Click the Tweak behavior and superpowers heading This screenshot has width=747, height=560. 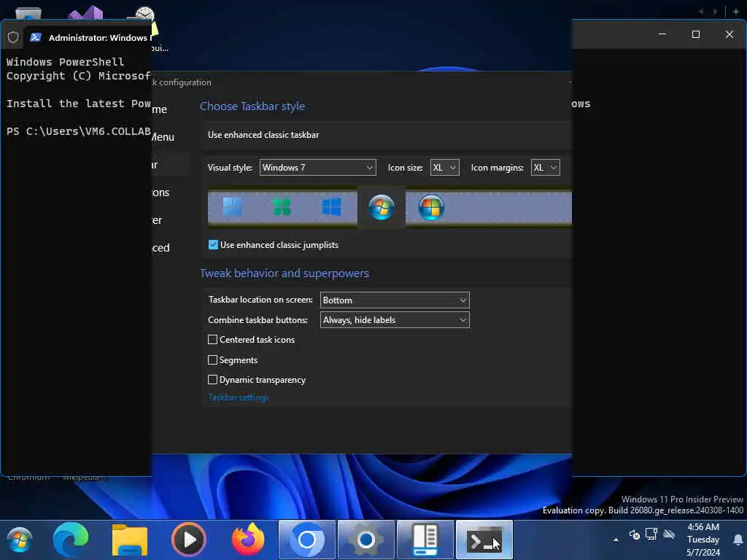tap(284, 273)
